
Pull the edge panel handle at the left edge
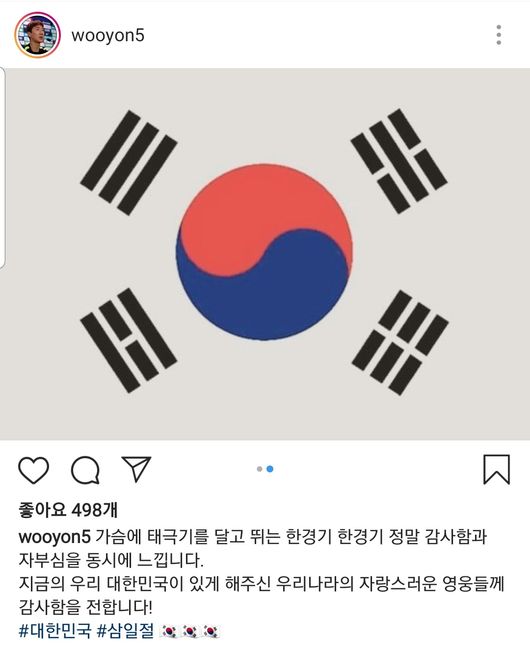click(2, 167)
